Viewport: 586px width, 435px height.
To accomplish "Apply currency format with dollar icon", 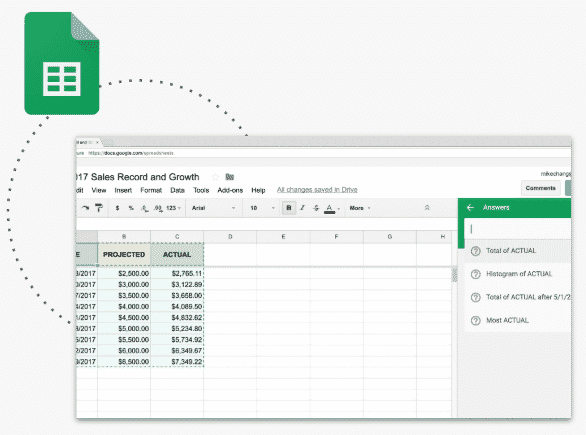I will pyautogui.click(x=117, y=208).
